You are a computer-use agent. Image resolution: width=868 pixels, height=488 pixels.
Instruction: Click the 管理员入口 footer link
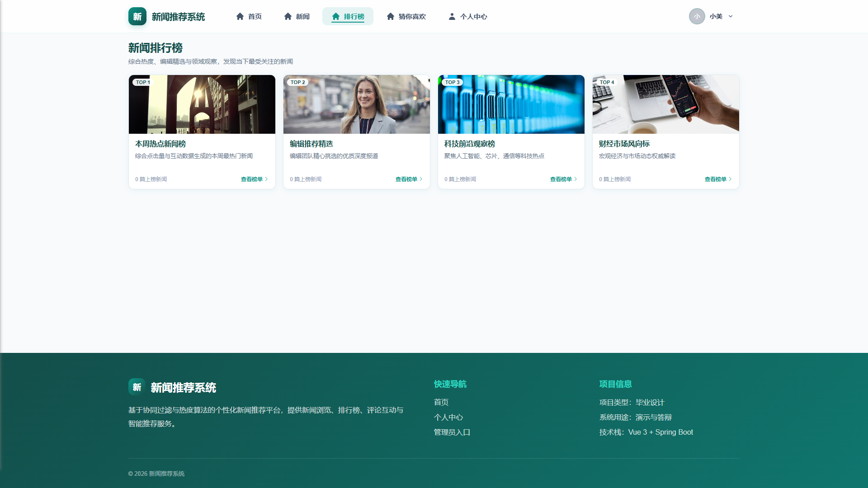452,432
